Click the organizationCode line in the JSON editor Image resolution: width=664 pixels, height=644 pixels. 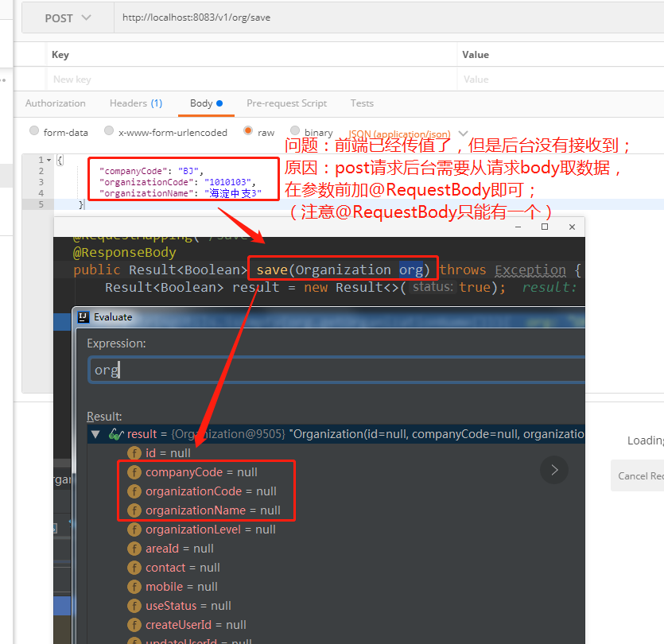click(177, 182)
